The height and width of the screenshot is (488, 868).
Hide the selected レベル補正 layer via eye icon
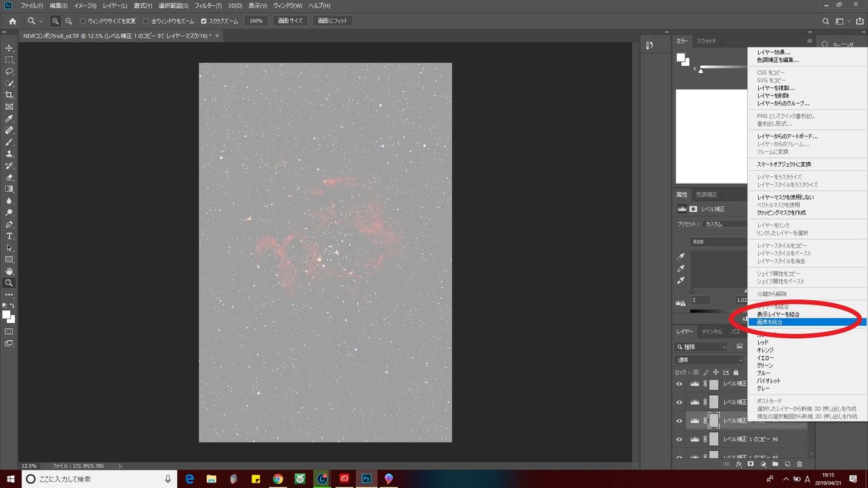[x=679, y=420]
